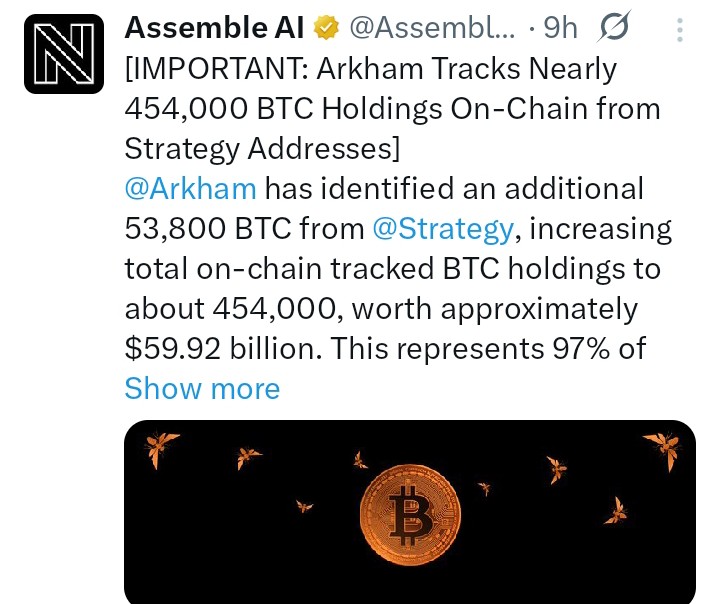The height and width of the screenshot is (604, 720).
Task: Open the @Arkham mention
Action: [190, 188]
